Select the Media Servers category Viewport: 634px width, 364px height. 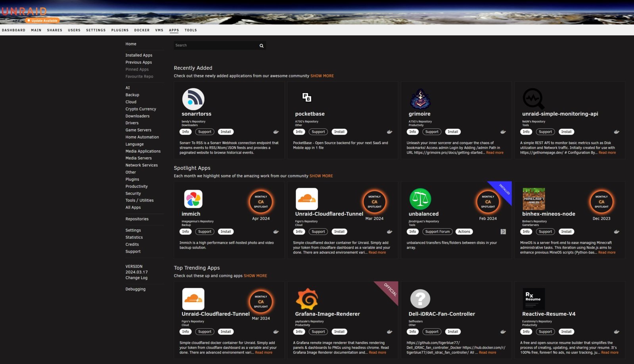(x=138, y=158)
